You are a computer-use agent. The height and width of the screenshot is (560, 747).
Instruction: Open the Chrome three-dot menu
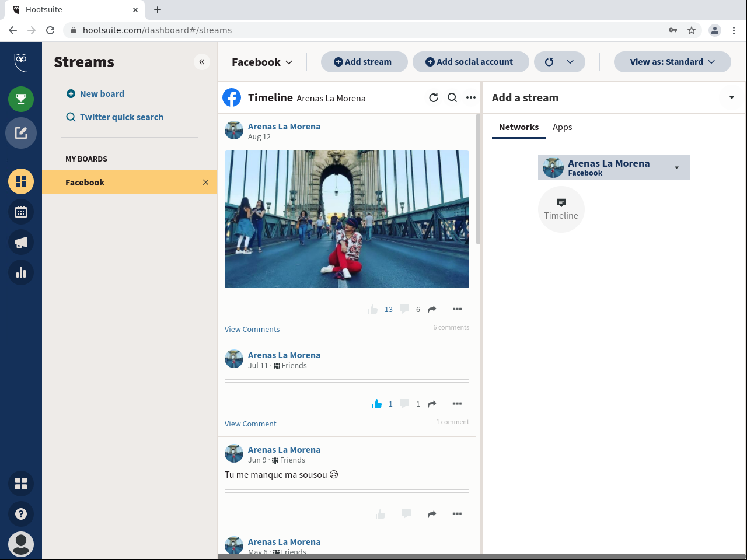(734, 30)
